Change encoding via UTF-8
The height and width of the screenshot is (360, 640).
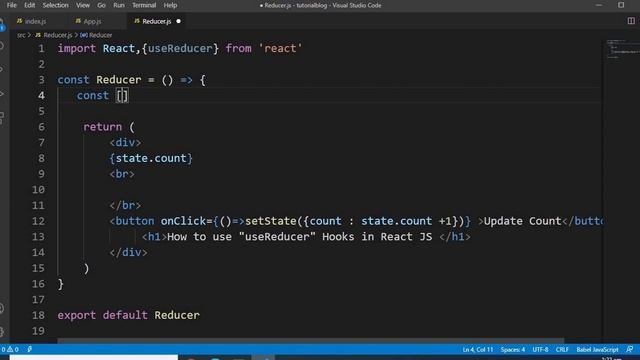point(540,349)
